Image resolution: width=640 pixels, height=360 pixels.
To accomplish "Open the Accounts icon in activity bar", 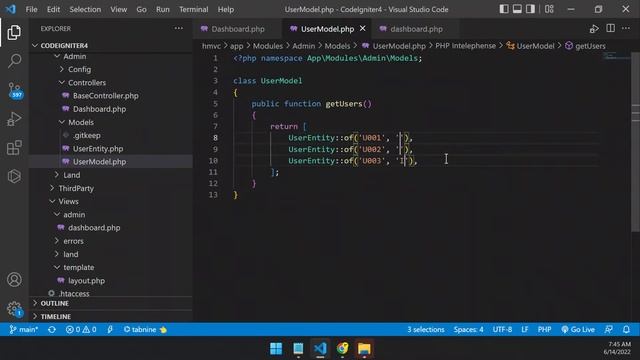I will [x=14, y=280].
